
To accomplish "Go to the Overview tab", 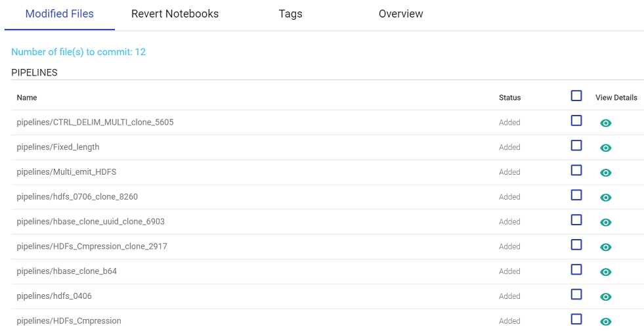I will (400, 14).
